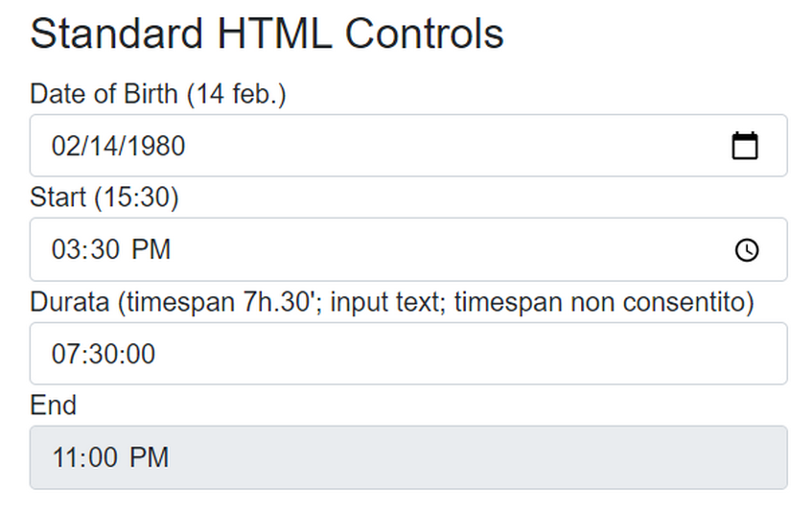Screen dimensions: 812x511
Task: Open the clock time picker icon
Action: coord(747,250)
